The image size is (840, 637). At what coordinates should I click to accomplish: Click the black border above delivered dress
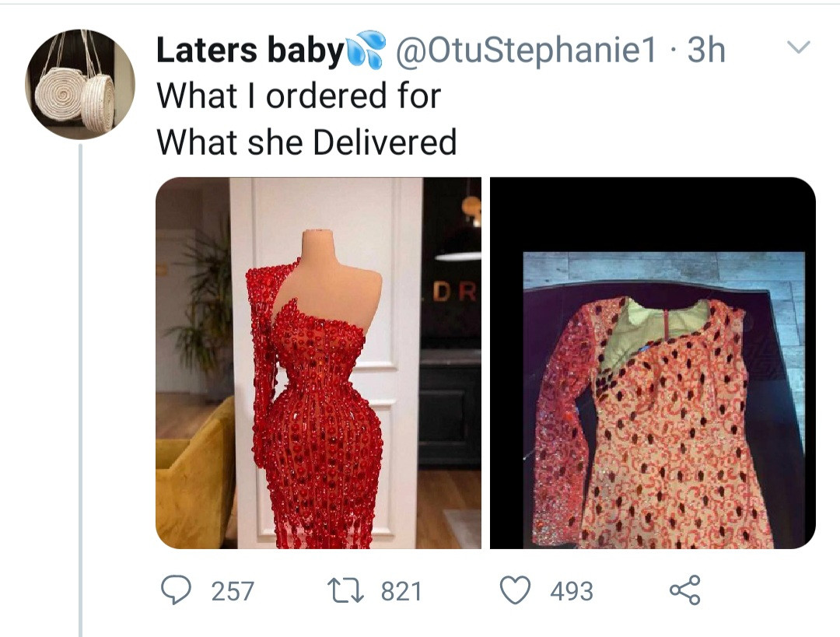click(653, 214)
